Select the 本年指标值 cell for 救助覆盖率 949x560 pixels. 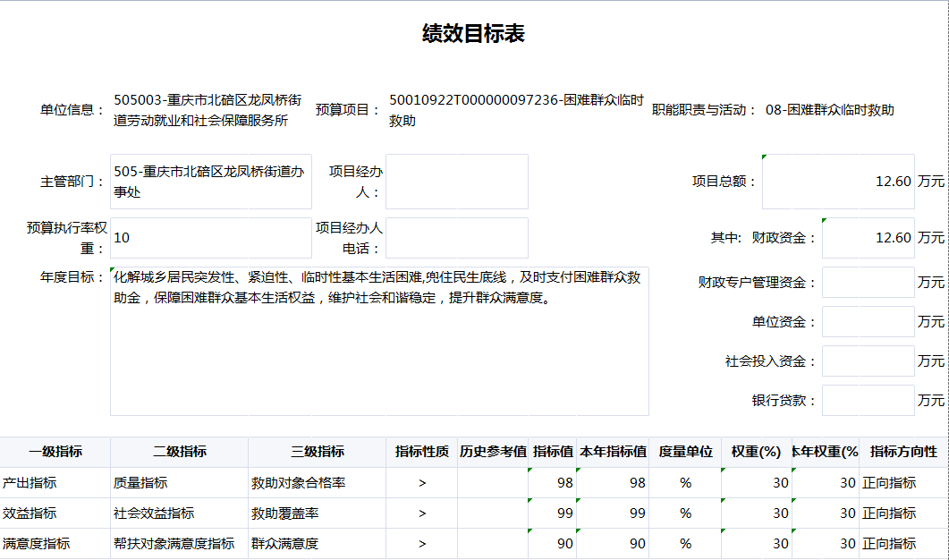pos(613,513)
